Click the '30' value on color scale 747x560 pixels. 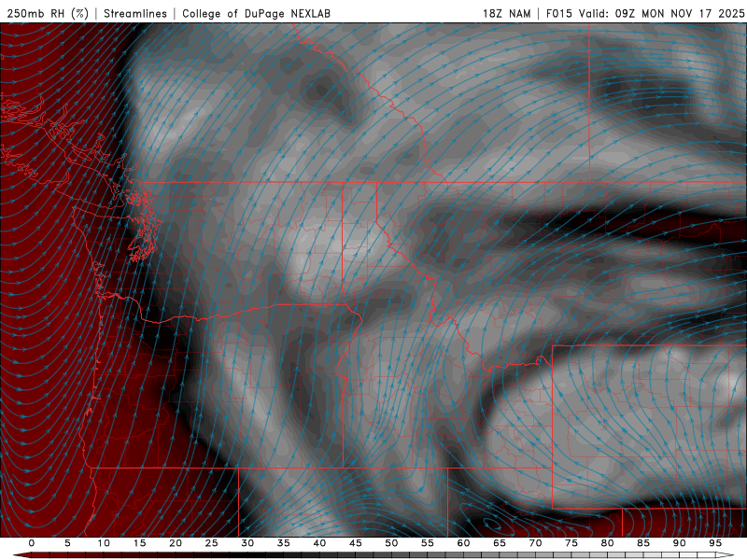click(247, 543)
